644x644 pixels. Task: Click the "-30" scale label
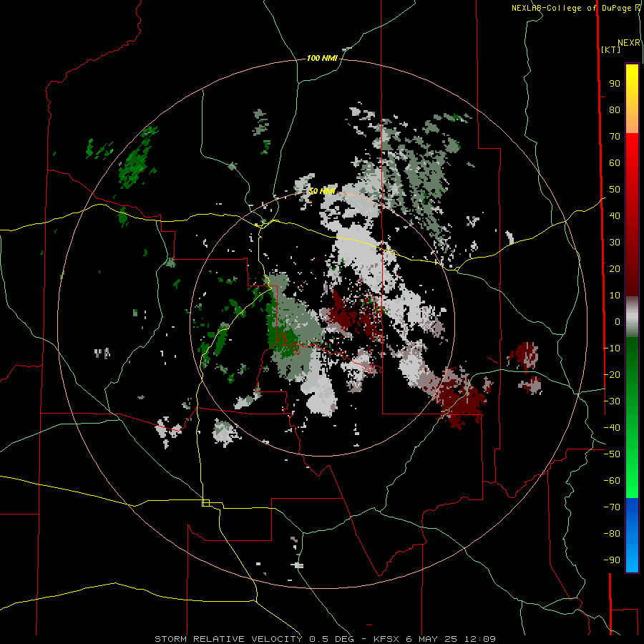click(x=612, y=401)
